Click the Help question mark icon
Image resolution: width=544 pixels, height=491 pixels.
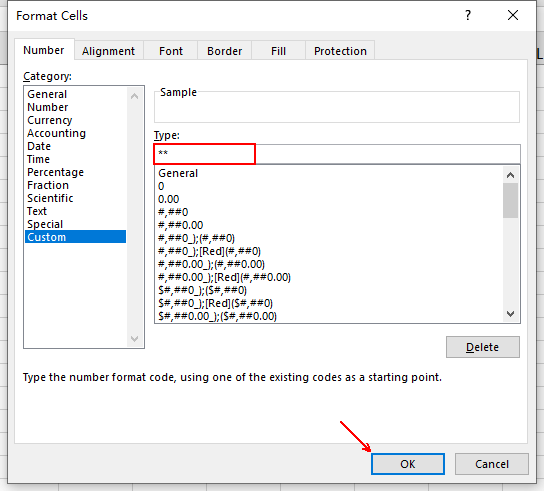pos(468,15)
